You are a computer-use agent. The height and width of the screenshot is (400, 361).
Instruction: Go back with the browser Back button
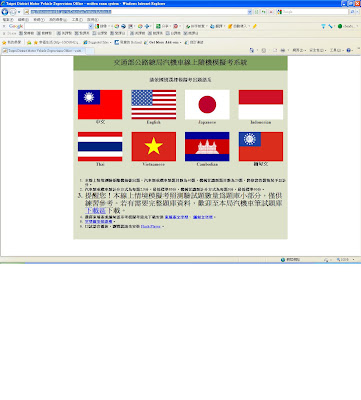(x=5, y=12)
